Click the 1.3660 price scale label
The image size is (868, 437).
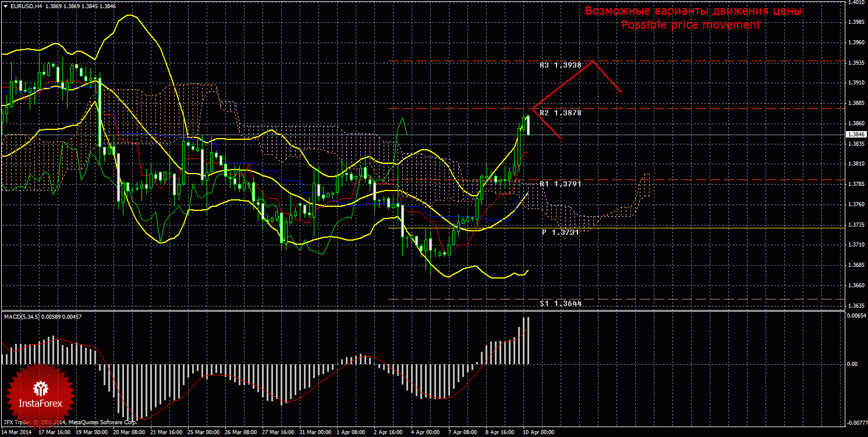pos(856,286)
